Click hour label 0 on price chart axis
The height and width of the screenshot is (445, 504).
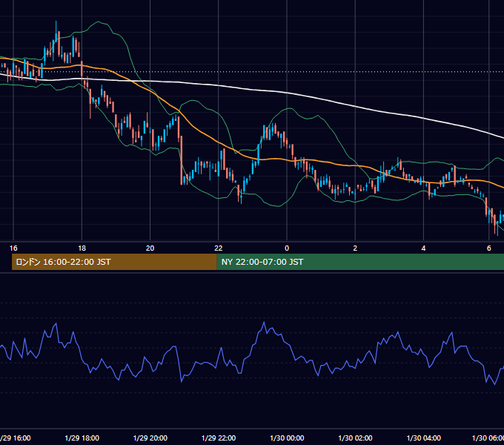pos(287,248)
